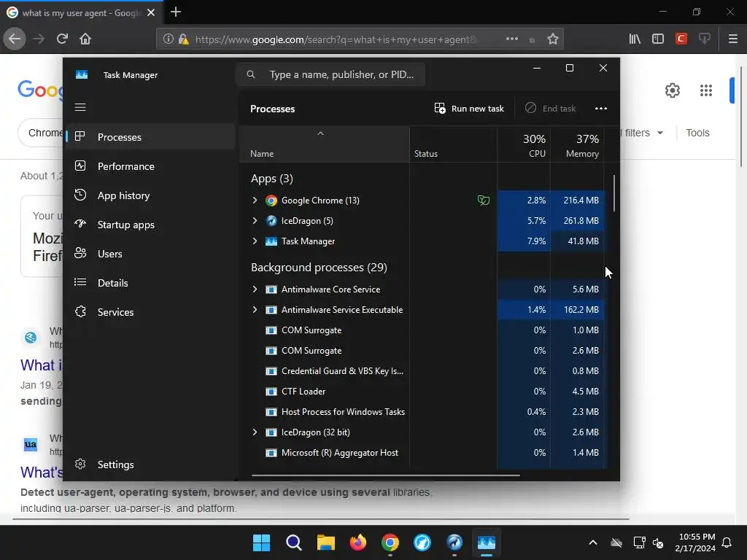Click the Task Manager vertical scrollbar

tap(614, 193)
